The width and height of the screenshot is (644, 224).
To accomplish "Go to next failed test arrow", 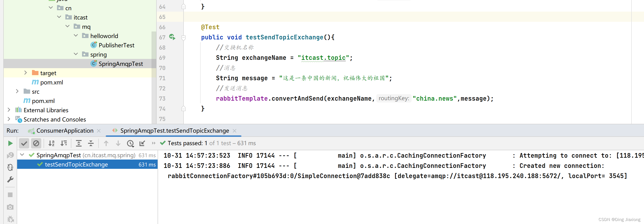I will coord(118,143).
